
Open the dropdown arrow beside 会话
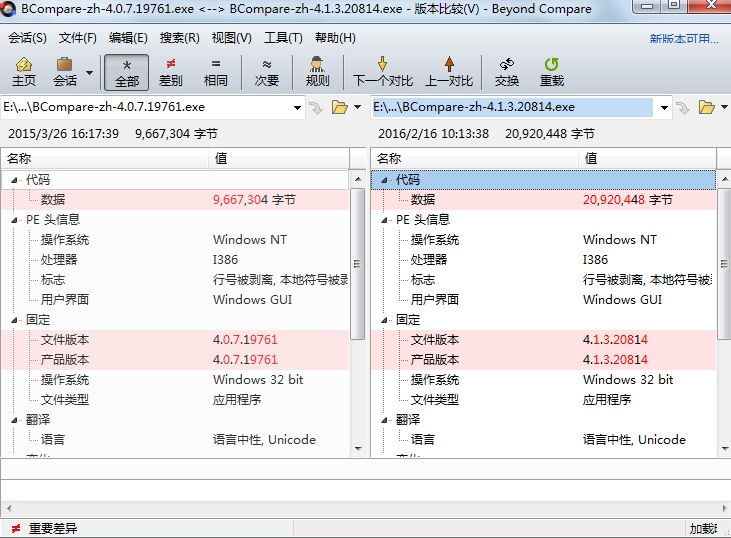point(90,72)
